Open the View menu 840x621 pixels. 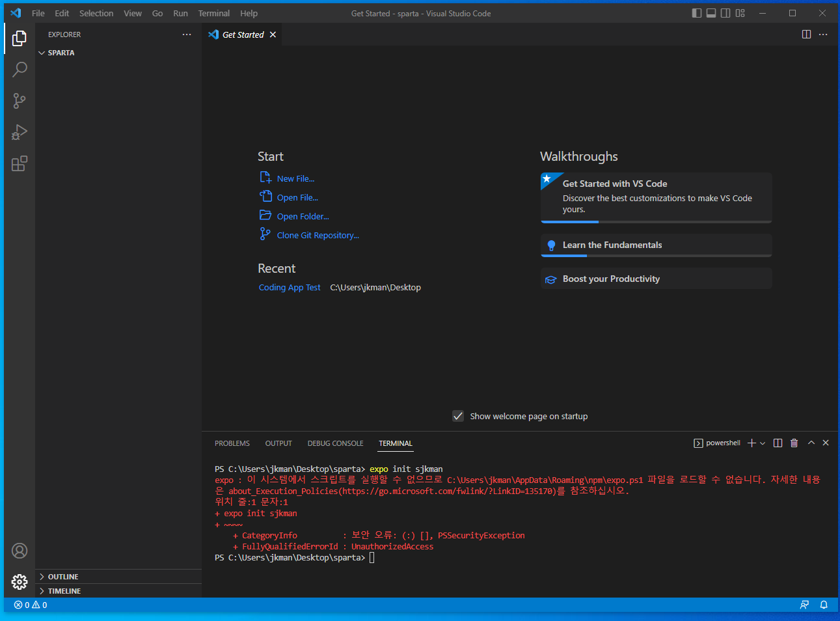133,13
